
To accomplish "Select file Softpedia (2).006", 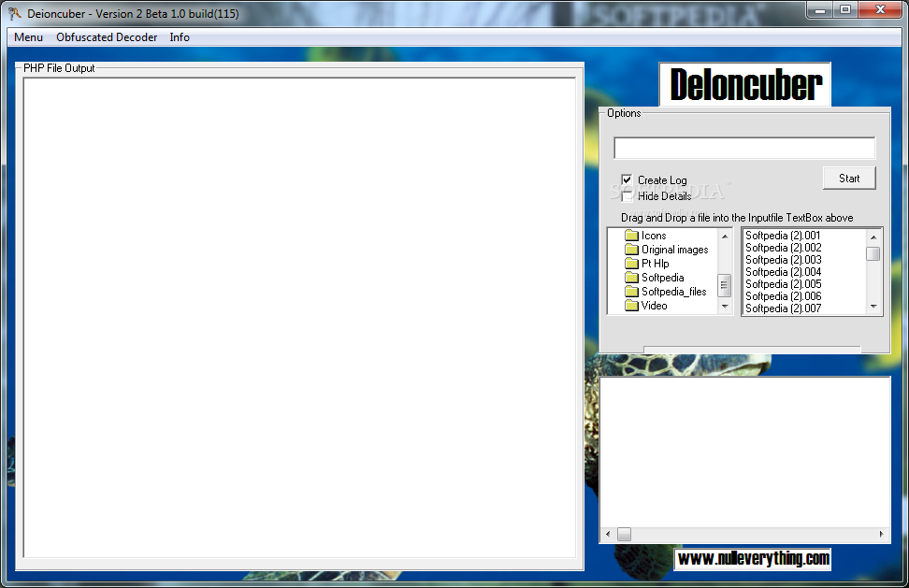I will (783, 296).
